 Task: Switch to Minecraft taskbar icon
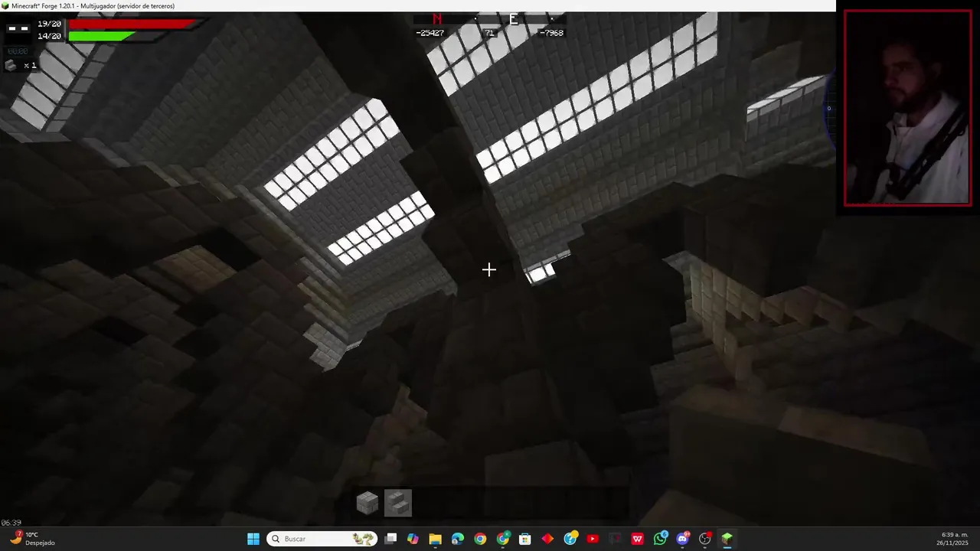pyautogui.click(x=727, y=539)
